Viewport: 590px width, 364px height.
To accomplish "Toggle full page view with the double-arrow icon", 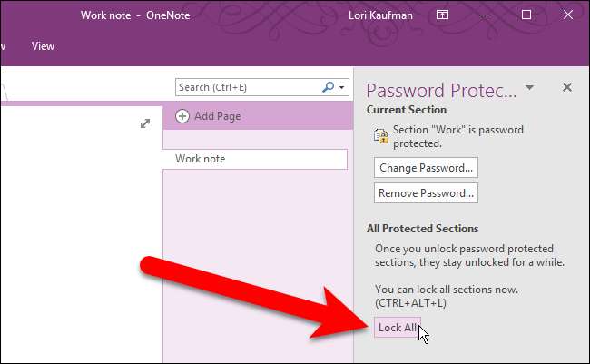I will (145, 123).
